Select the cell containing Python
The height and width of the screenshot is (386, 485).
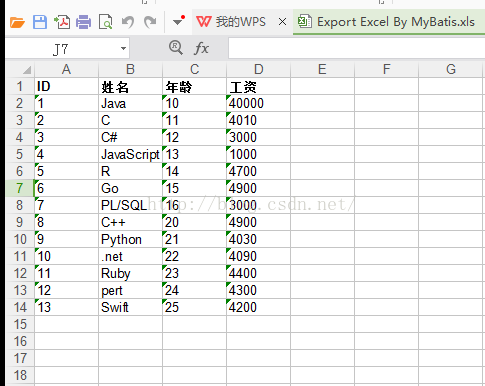[x=130, y=239]
